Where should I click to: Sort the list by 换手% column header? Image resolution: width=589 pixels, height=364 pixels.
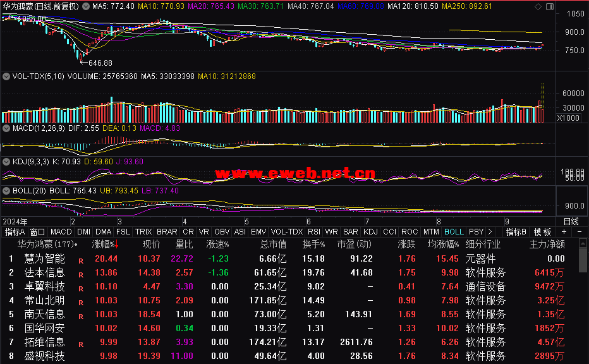[x=313, y=245]
